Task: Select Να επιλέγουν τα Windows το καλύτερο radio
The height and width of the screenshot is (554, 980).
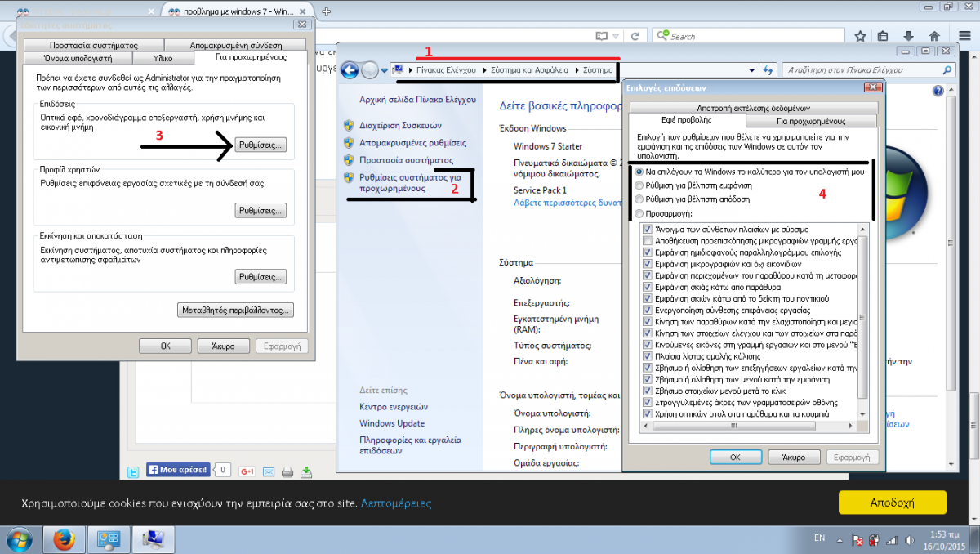Action: point(639,172)
